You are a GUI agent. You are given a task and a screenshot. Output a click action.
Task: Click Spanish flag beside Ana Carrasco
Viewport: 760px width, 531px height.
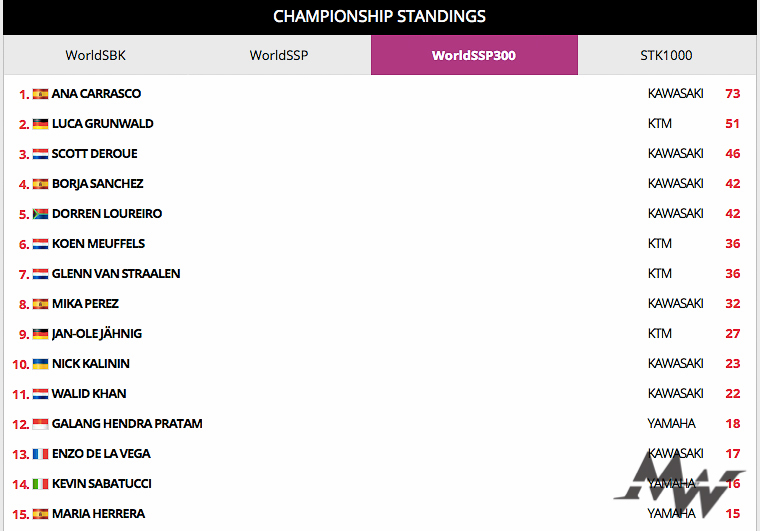40,94
